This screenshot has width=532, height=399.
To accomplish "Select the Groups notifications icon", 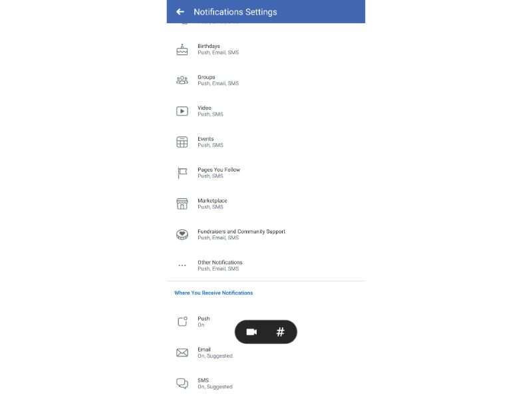I will click(182, 80).
